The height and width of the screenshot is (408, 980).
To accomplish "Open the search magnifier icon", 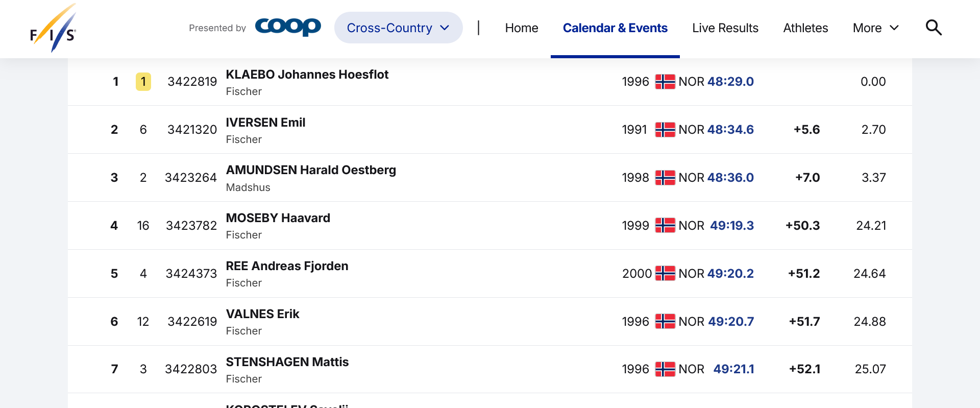I will click(934, 28).
